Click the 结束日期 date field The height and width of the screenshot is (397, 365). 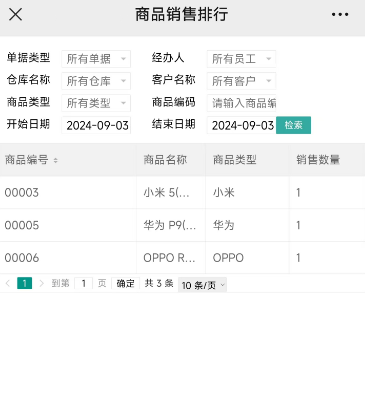point(241,125)
